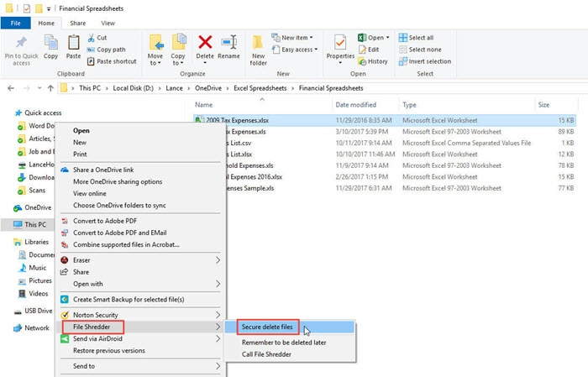Screen dimensions: 588x377
Task: Expand the Open button dropdown arrow
Action: coord(388,38)
